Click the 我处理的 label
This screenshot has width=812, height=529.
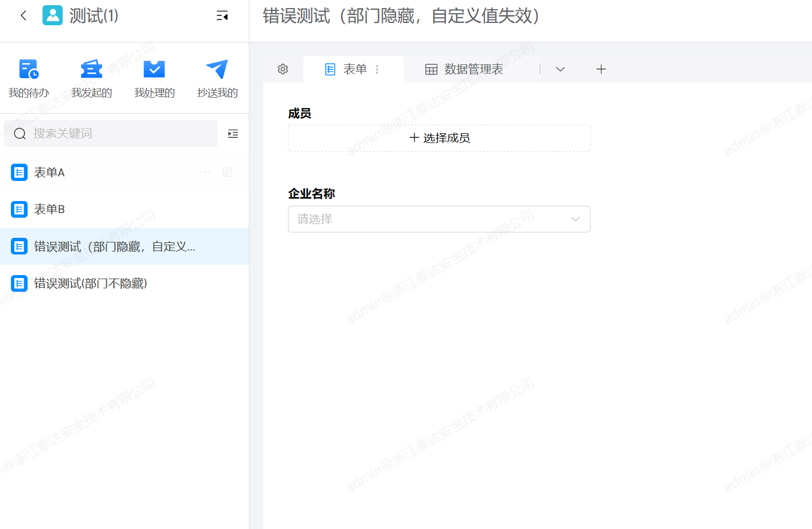coord(154,93)
